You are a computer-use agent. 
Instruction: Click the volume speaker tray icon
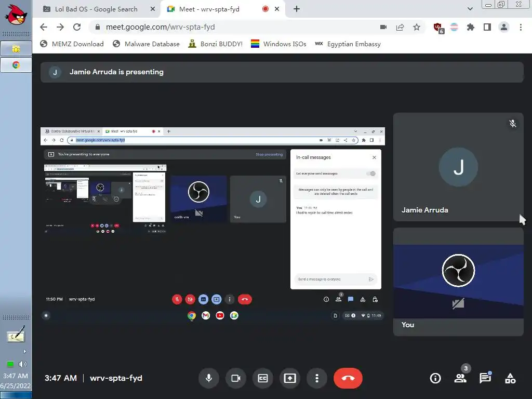[23, 364]
